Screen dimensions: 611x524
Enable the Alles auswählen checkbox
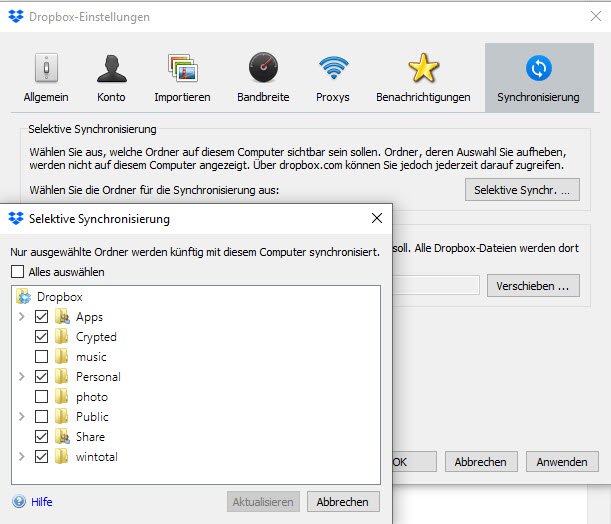click(18, 272)
